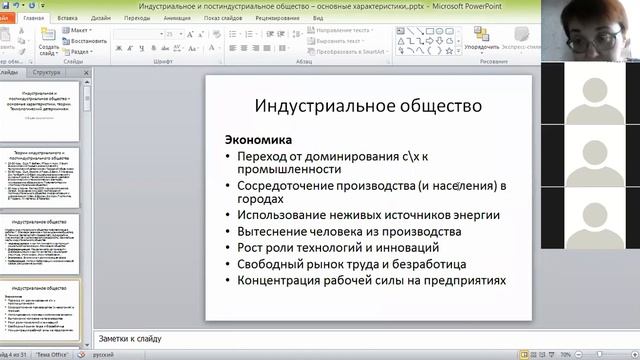Switch to the Переходы tab
640x360 pixels.
137,18
